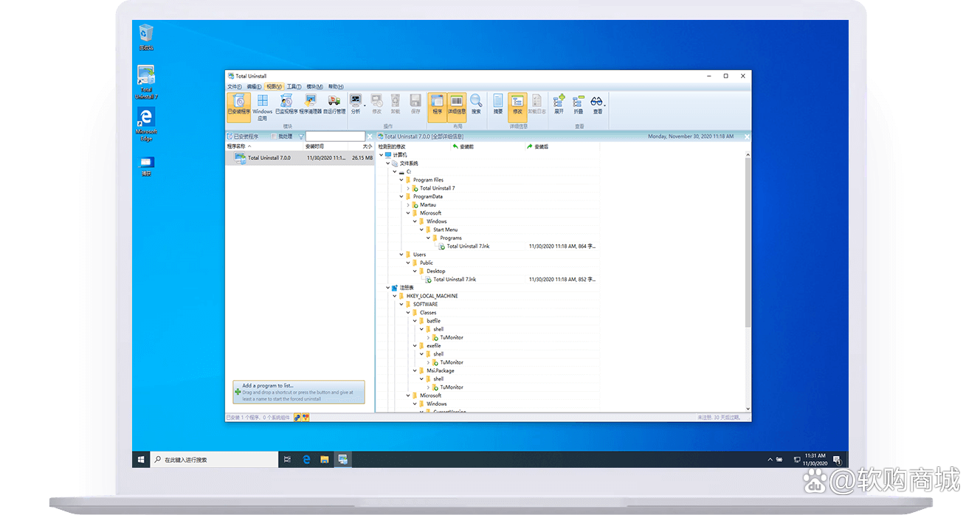Screen dimensions: 980x515
Task: Click the filter funnel icon beside the search box
Action: coord(301,136)
